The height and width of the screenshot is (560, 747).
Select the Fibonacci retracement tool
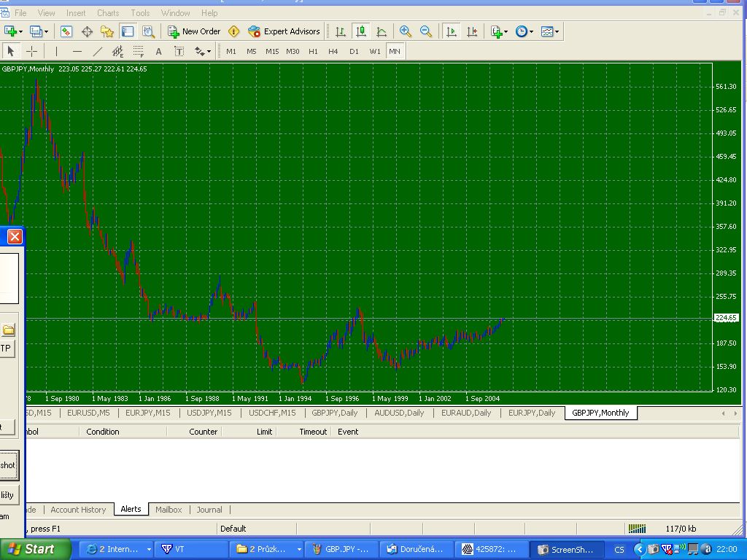[138, 51]
